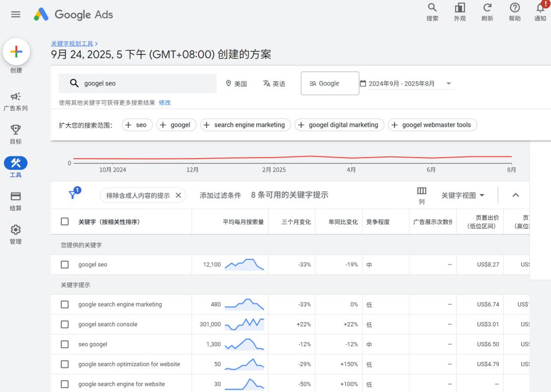Screen dimensions: 551x392
Task: Click the filter funnel icon
Action: 73,195
